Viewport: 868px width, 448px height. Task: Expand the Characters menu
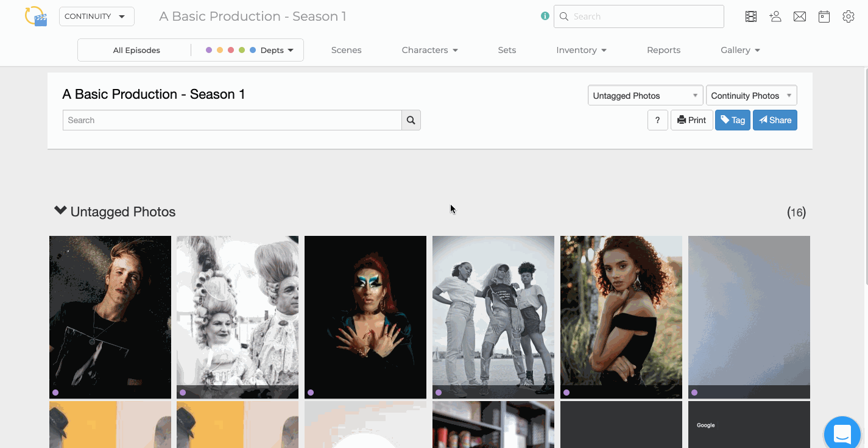[x=430, y=50]
